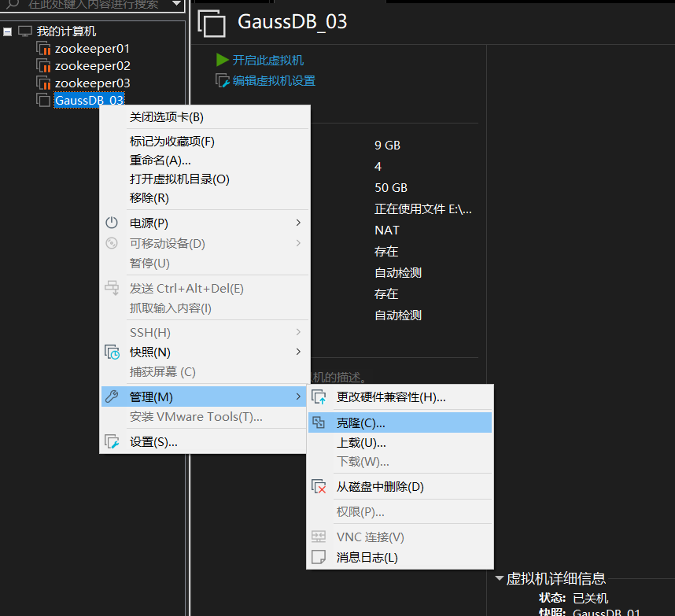This screenshot has width=675, height=616.
Task: Click 暂停(U) entry in the menu
Action: [203, 263]
